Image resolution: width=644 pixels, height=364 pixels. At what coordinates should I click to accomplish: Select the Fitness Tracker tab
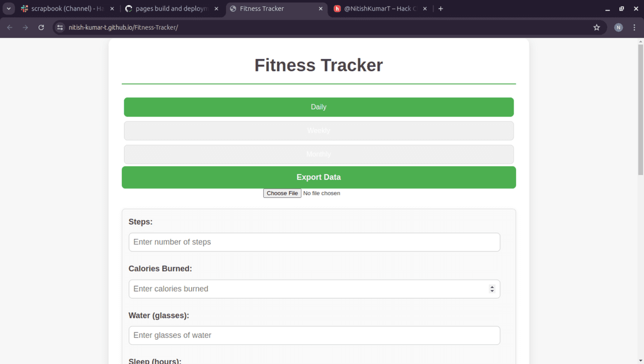(x=276, y=9)
